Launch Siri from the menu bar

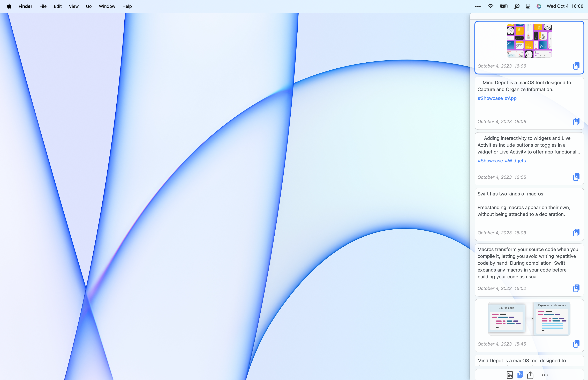539,6
